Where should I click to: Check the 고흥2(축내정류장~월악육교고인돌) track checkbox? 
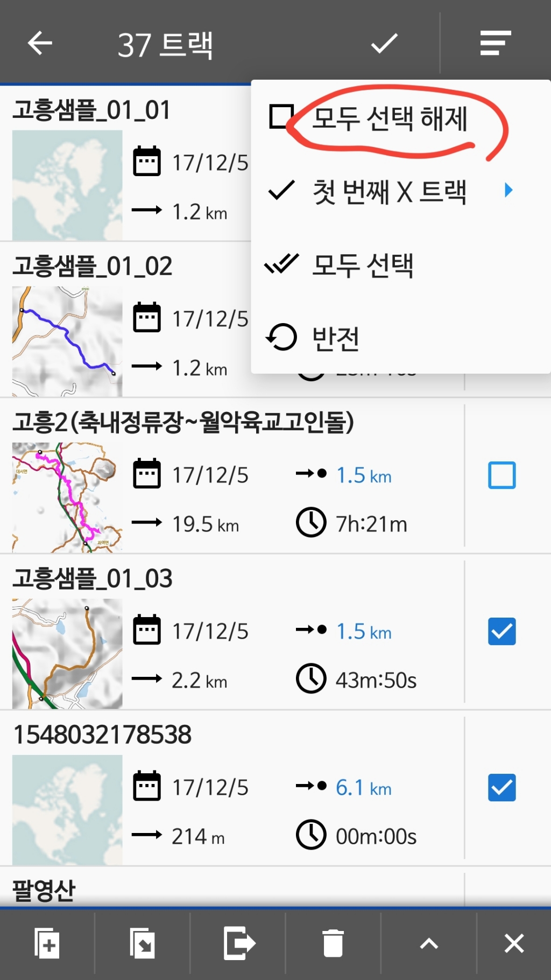(x=501, y=475)
